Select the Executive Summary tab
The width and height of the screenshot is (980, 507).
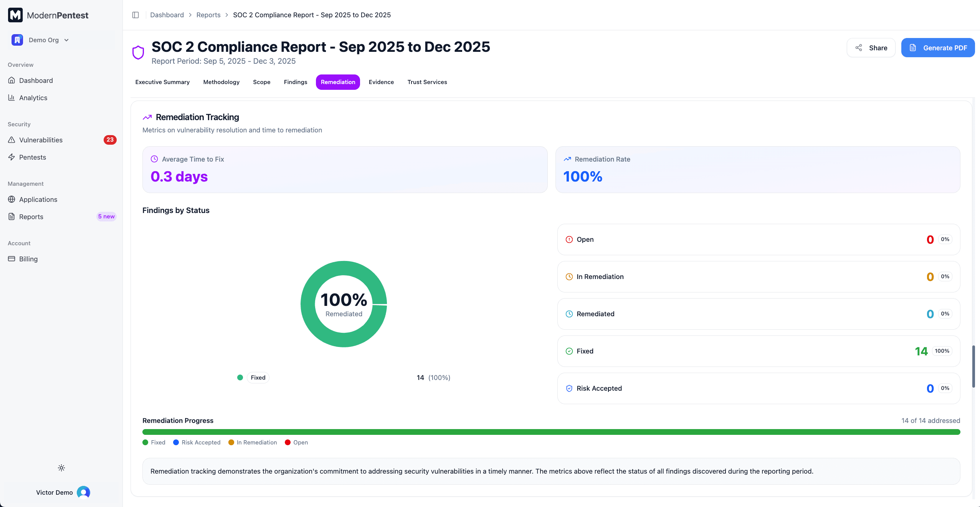[x=162, y=82]
